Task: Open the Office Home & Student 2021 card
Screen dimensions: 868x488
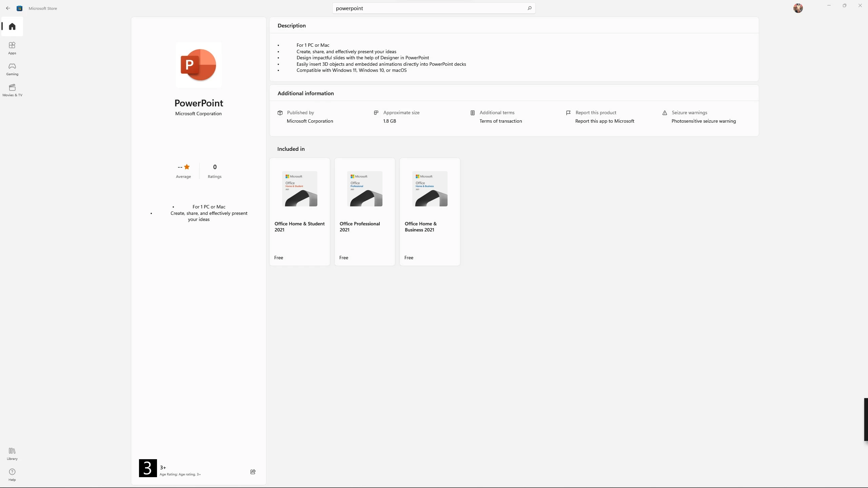Action: click(x=300, y=211)
